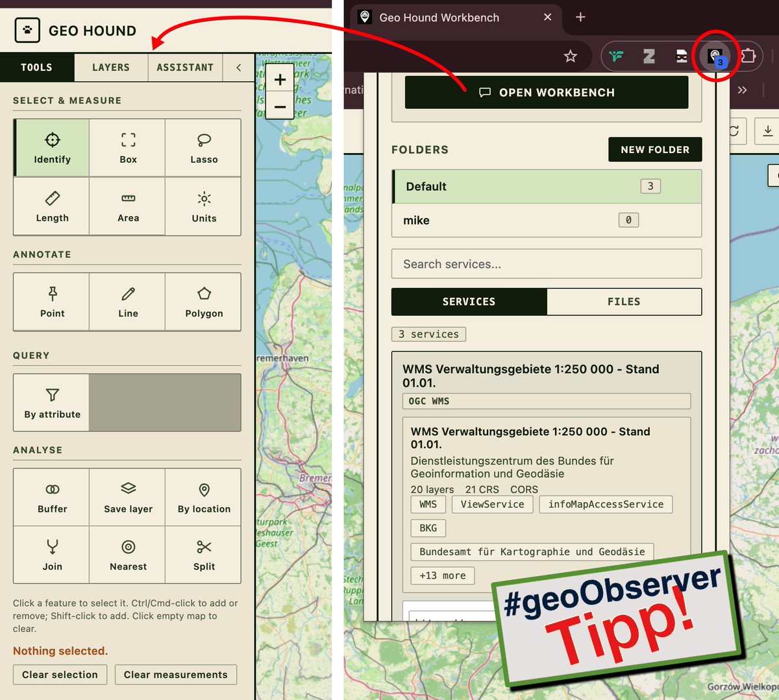This screenshot has height=700, width=779.
Task: Select the Nearest analysis tool
Action: pyautogui.click(x=128, y=555)
